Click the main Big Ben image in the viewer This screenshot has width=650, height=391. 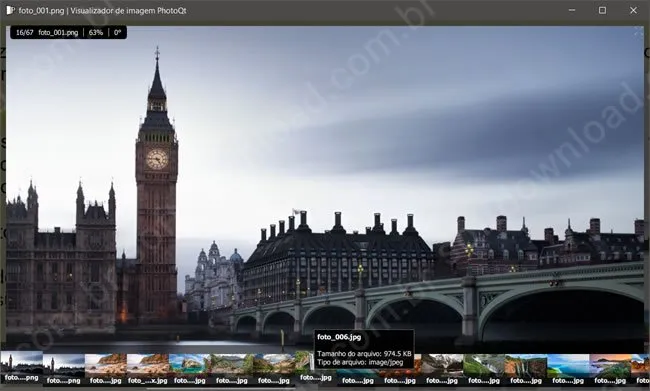[325, 189]
